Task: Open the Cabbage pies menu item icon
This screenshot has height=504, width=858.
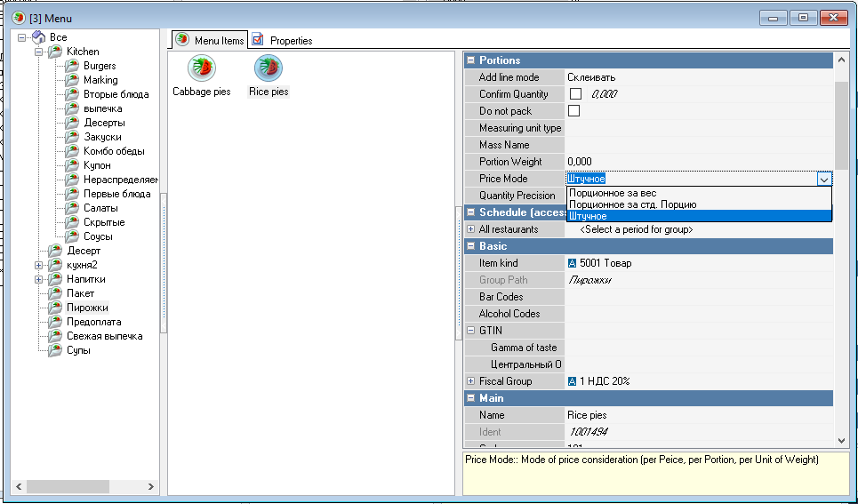Action: click(x=202, y=68)
